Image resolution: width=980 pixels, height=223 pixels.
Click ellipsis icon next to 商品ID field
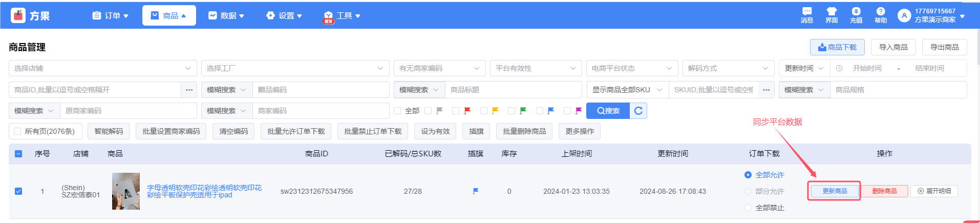pyautogui.click(x=189, y=90)
